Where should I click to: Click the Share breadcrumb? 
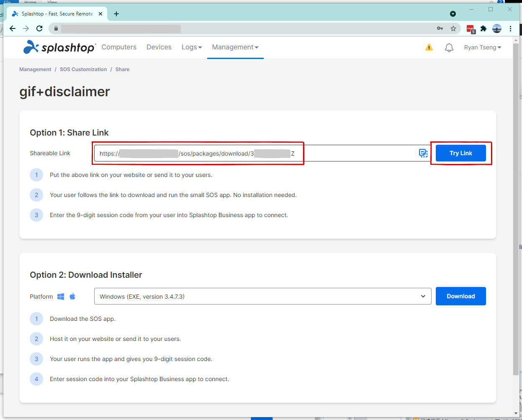coord(122,69)
